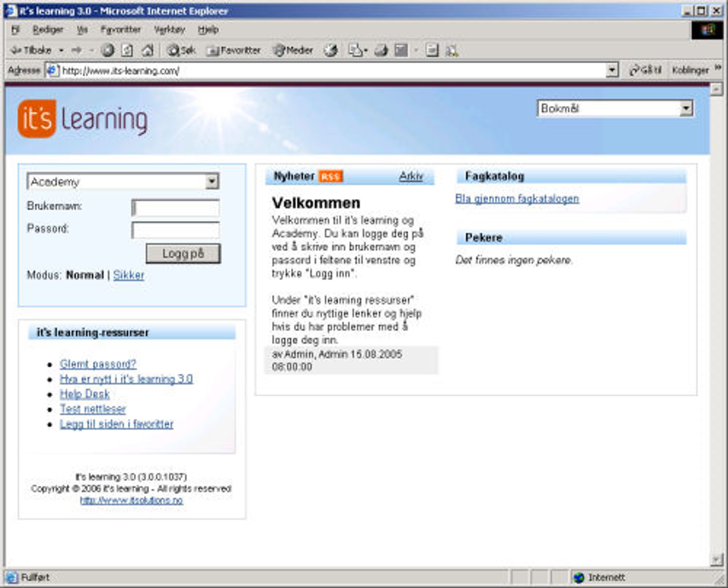Switch to Sikker login mode

click(x=128, y=275)
